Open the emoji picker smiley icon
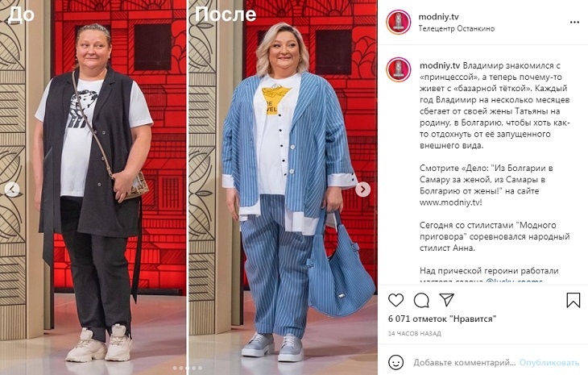The height and width of the screenshot is (375, 588). (x=396, y=362)
